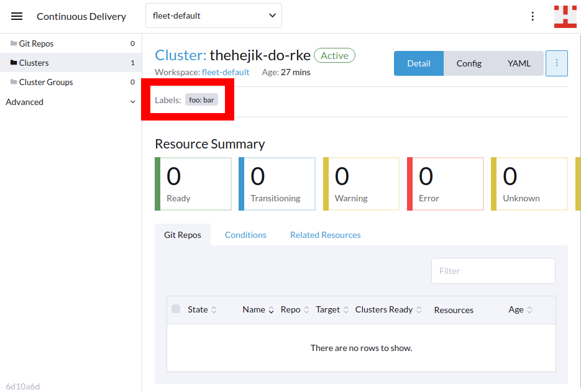
Task: Toggle the select-all checkbox in the table header
Action: point(176,309)
